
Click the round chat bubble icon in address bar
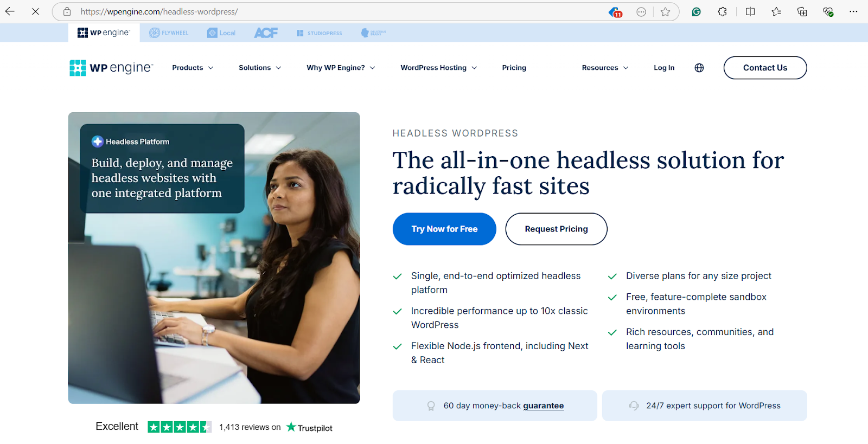tap(641, 12)
